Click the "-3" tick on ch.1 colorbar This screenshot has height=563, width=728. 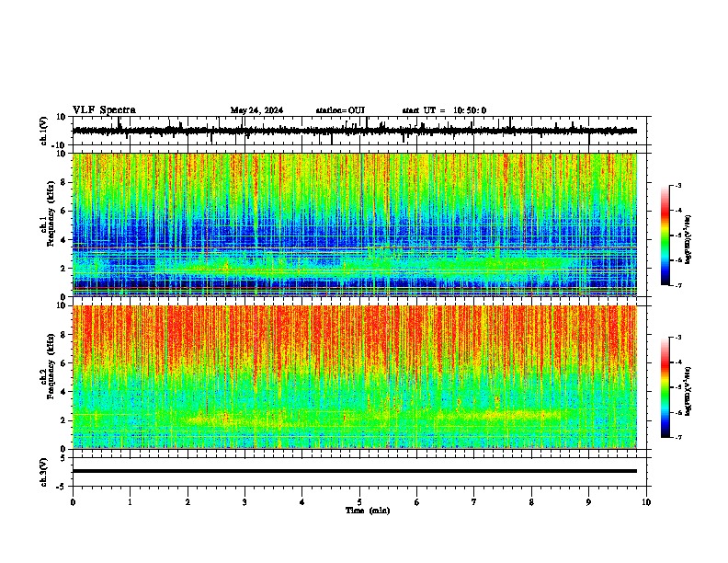point(677,185)
